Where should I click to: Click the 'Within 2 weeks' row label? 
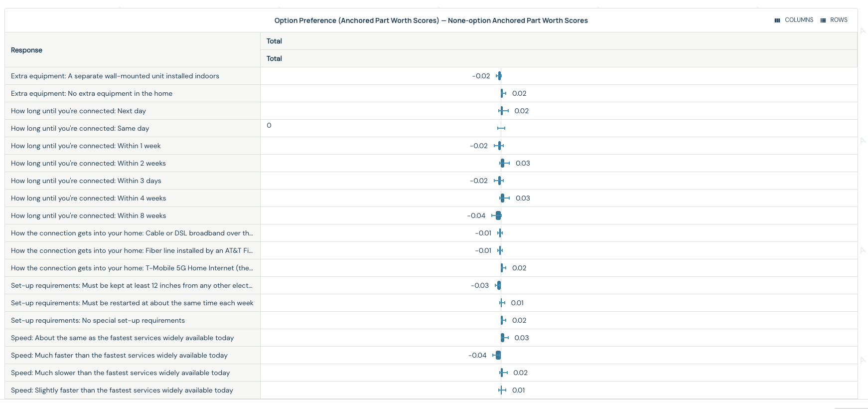88,163
